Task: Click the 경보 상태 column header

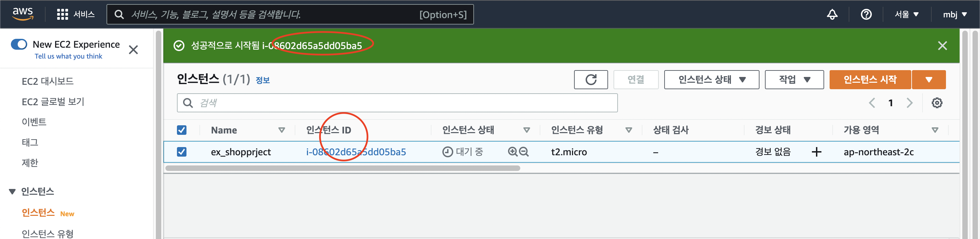Action: click(x=773, y=130)
